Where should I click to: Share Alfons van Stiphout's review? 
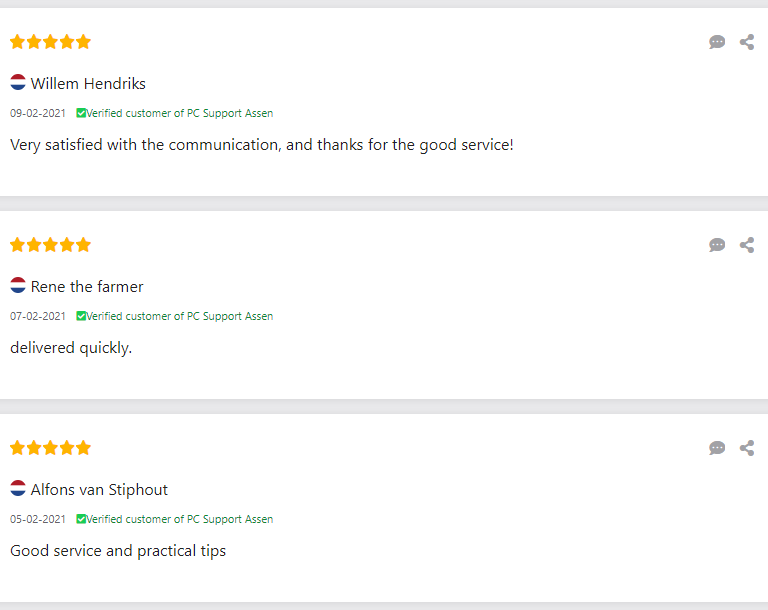747,448
